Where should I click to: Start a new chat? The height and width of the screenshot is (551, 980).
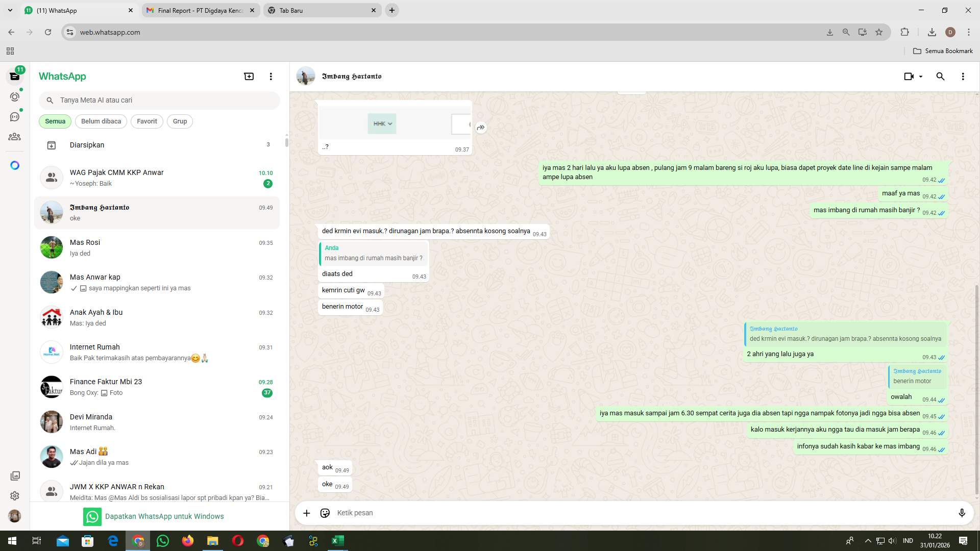[x=249, y=76]
